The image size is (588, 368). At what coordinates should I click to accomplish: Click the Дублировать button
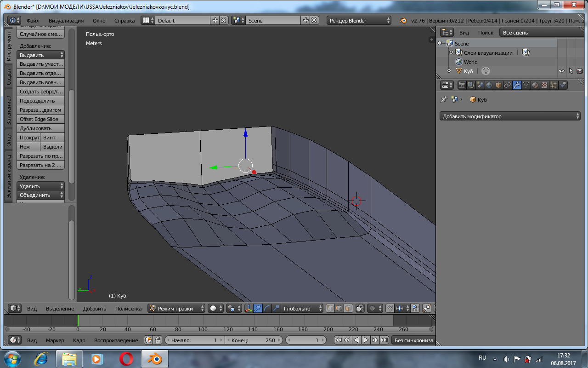coord(40,128)
